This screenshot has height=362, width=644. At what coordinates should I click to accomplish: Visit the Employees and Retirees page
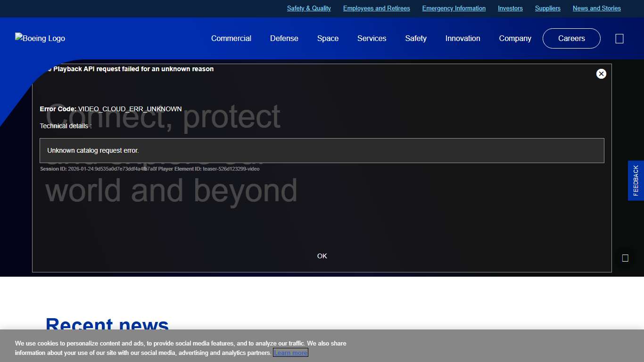point(376,8)
